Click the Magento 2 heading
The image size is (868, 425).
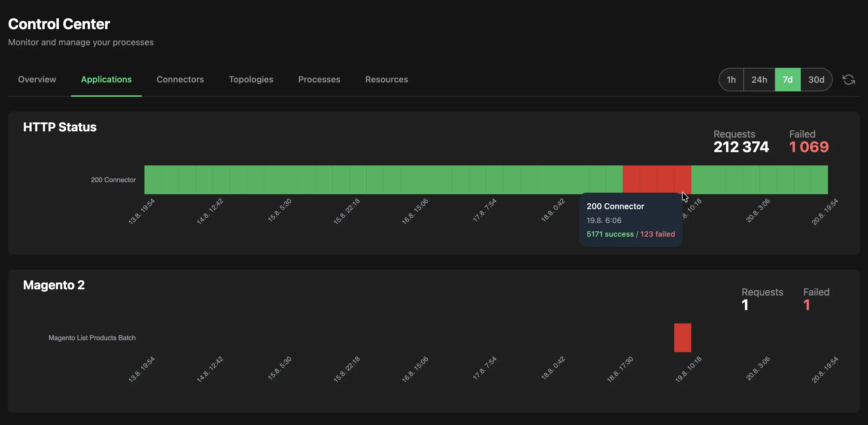(x=54, y=285)
